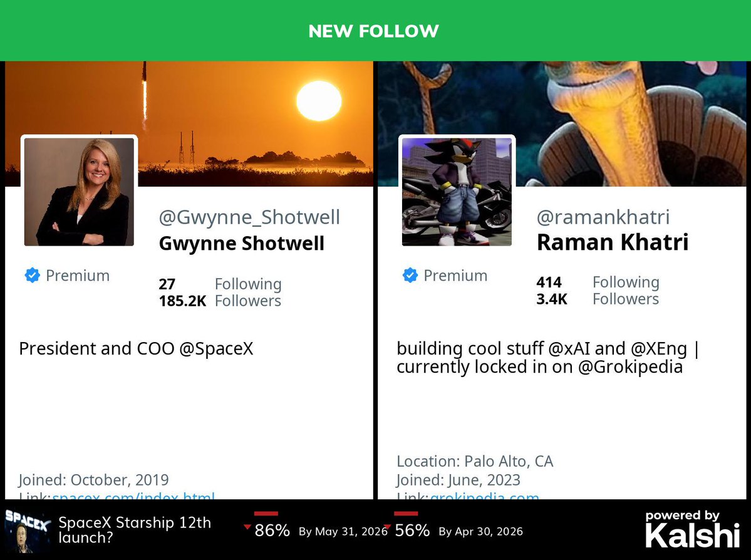
Task: Click 'Joined: June, 2023' text
Action: (458, 480)
